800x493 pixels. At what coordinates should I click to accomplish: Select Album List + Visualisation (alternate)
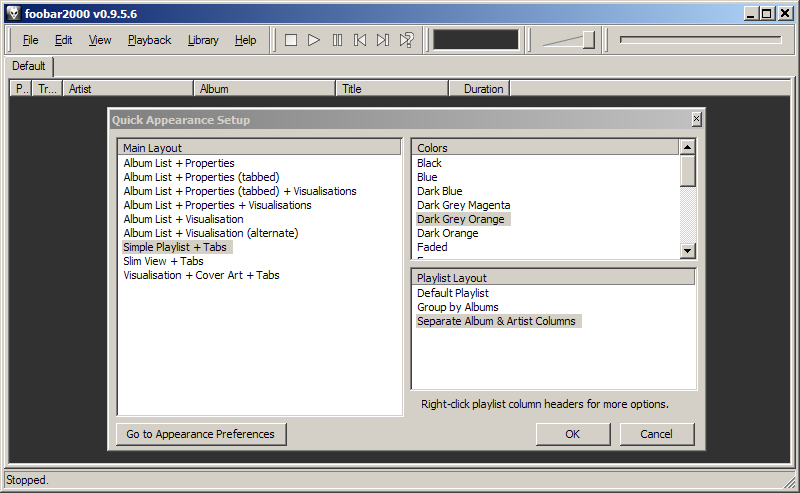(211, 233)
